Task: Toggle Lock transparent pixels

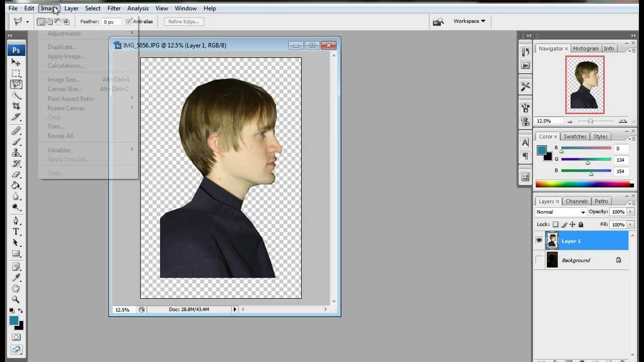Action: 555,225
